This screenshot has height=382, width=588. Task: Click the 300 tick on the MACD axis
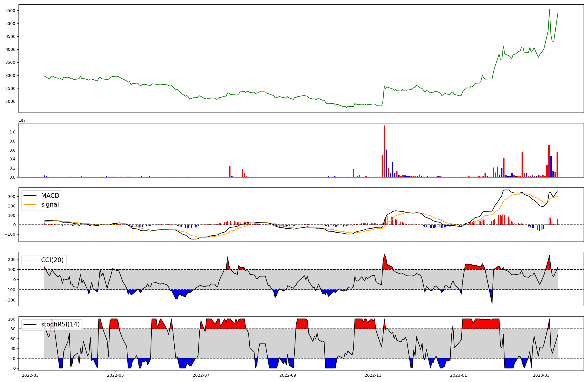point(12,197)
